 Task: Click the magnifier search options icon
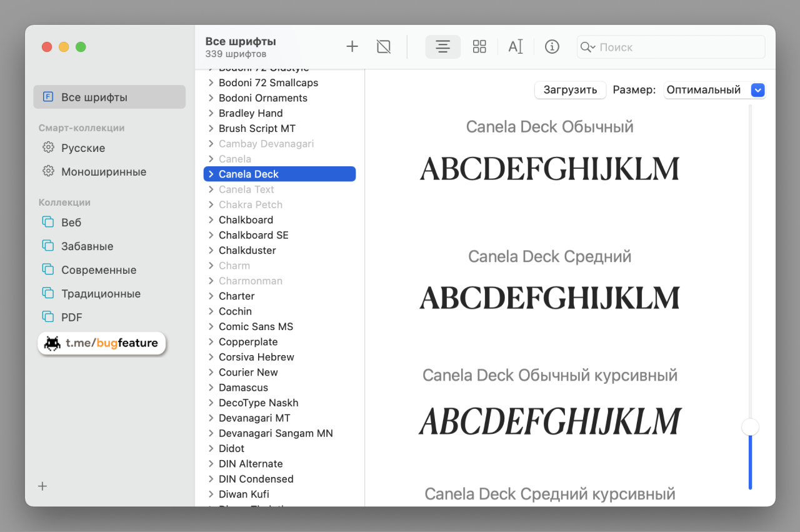(588, 48)
